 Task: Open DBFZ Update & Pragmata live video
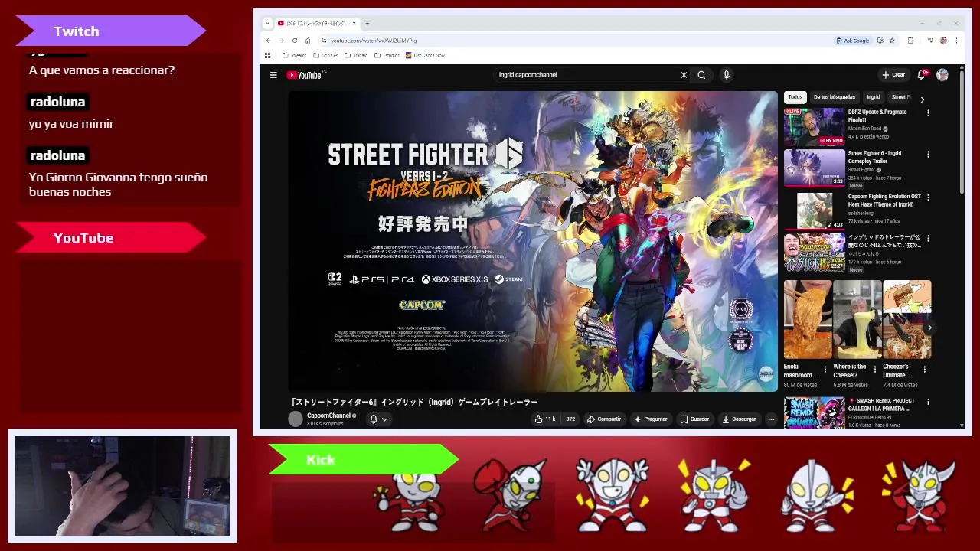coord(877,116)
